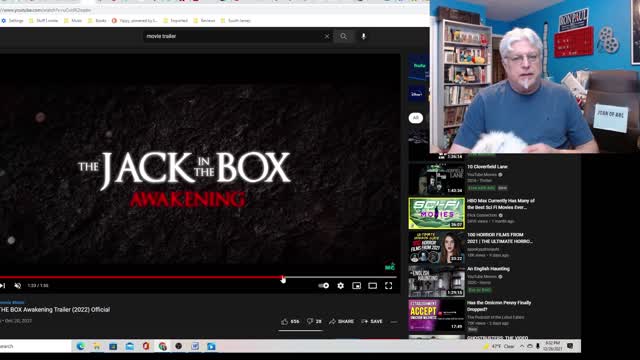Open 'An English Haunting' video title
The width and height of the screenshot is (640, 360).
[488, 269]
